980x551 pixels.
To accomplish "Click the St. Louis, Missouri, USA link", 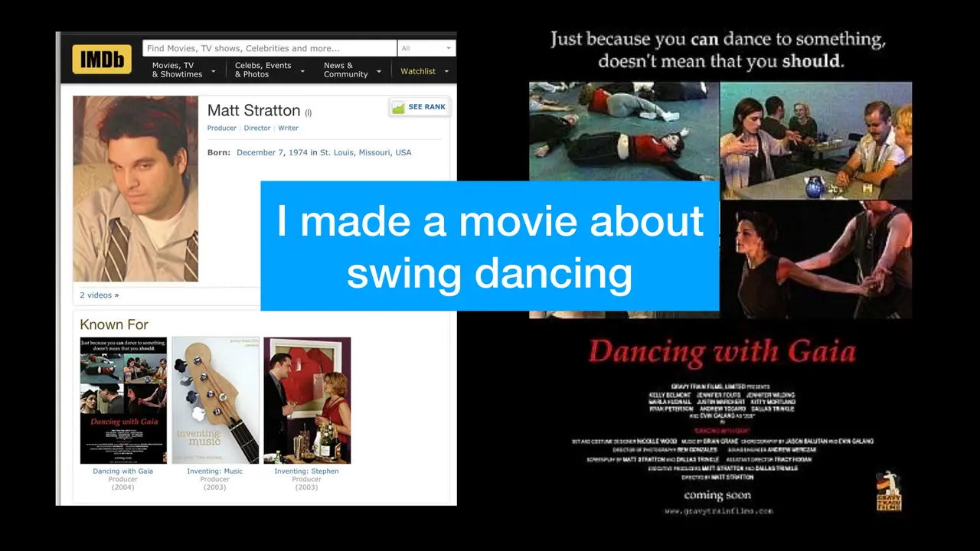I will [365, 152].
